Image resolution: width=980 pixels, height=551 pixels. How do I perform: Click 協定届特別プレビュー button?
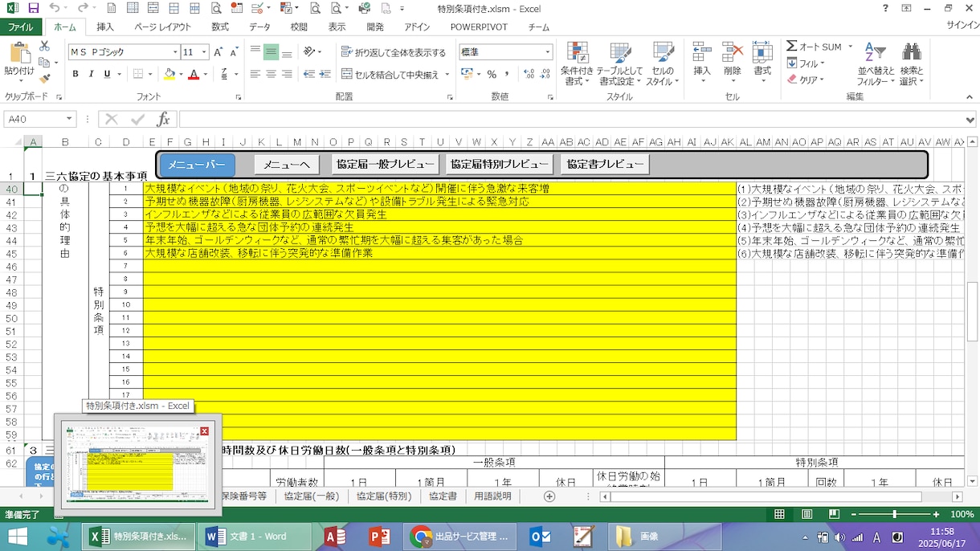[x=500, y=165]
